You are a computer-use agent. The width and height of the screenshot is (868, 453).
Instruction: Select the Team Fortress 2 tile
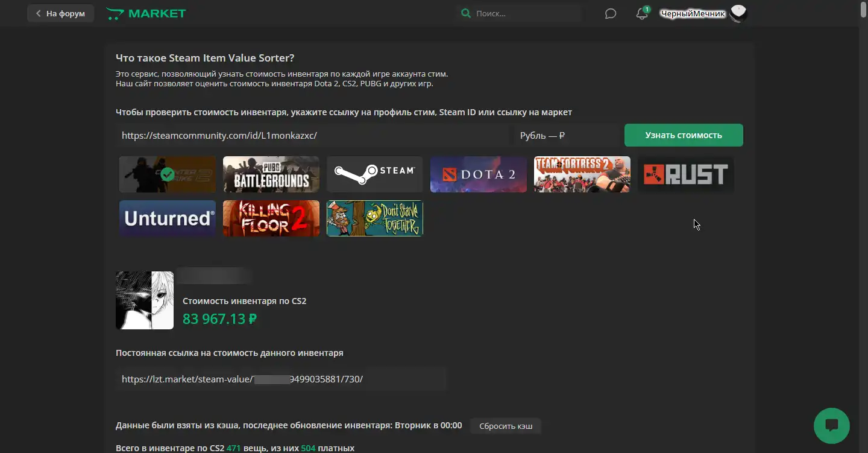pyautogui.click(x=582, y=174)
